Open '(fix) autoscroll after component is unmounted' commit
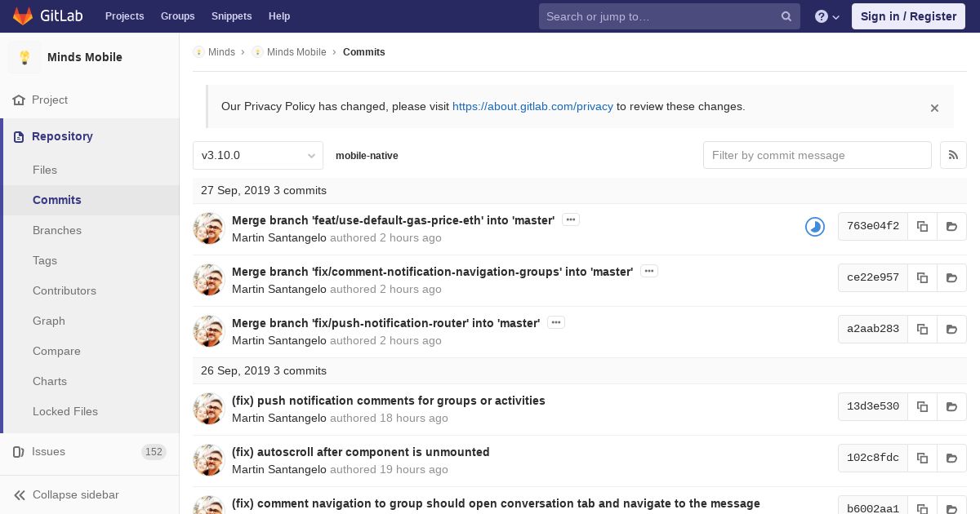This screenshot has width=980, height=514. (361, 452)
